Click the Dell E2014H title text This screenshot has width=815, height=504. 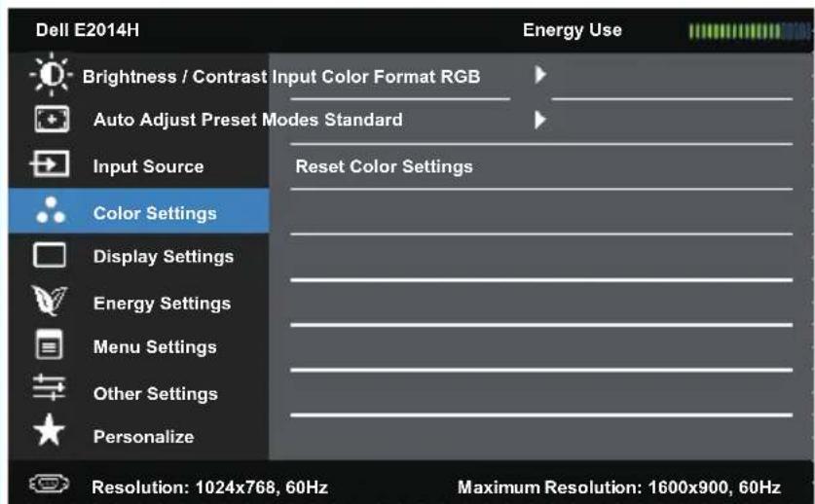[88, 29]
